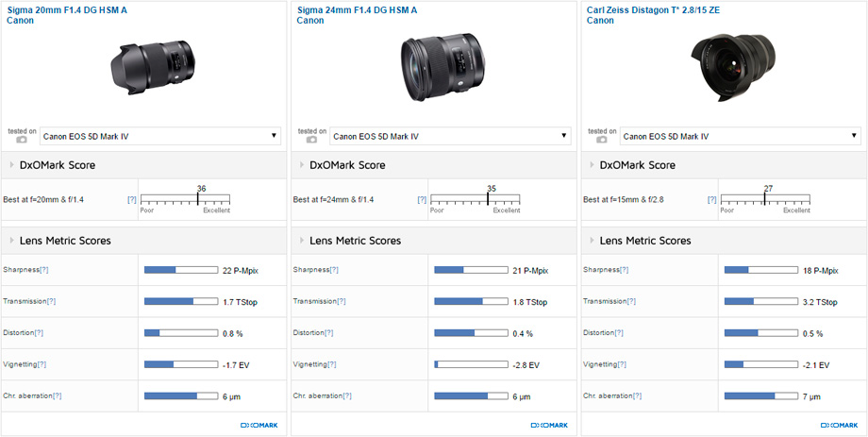Click Chr. aberration [?] help in Zeiss Distagon card
This screenshot has height=437, width=868.
pos(637,396)
